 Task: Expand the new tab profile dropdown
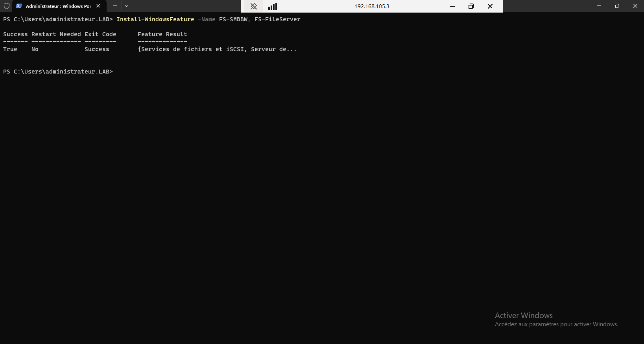tap(127, 6)
